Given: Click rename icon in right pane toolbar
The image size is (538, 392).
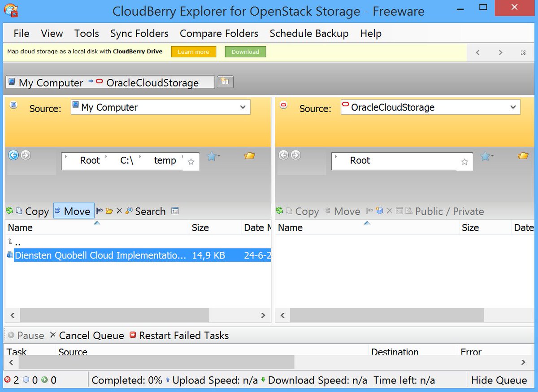Looking at the screenshot, I should (x=370, y=211).
